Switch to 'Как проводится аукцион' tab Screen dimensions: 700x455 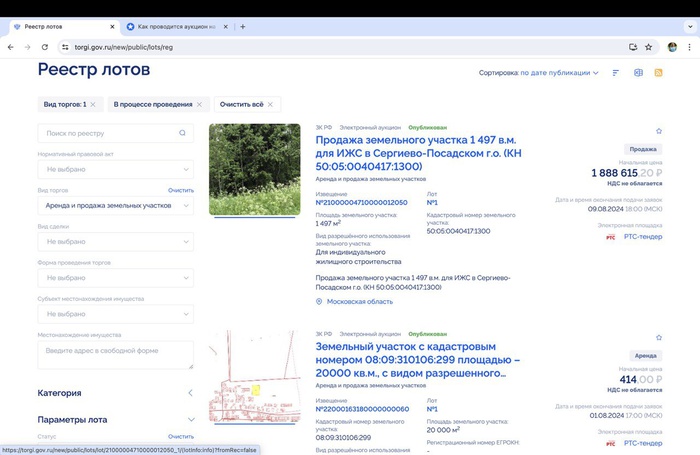[175, 26]
